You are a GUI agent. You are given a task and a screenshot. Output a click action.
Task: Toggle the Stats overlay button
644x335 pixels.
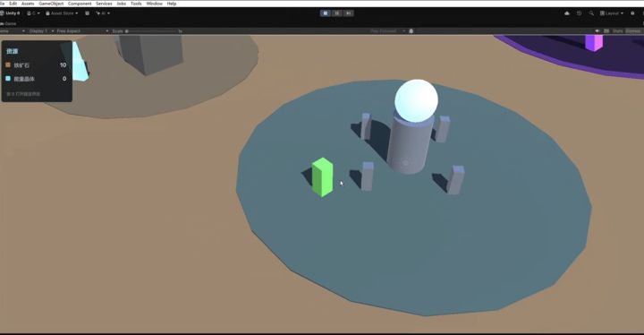click(618, 30)
